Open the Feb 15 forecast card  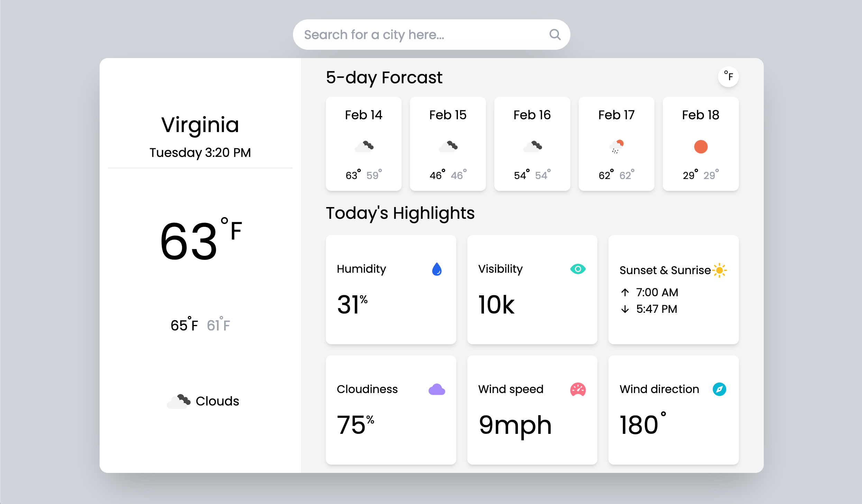click(448, 144)
